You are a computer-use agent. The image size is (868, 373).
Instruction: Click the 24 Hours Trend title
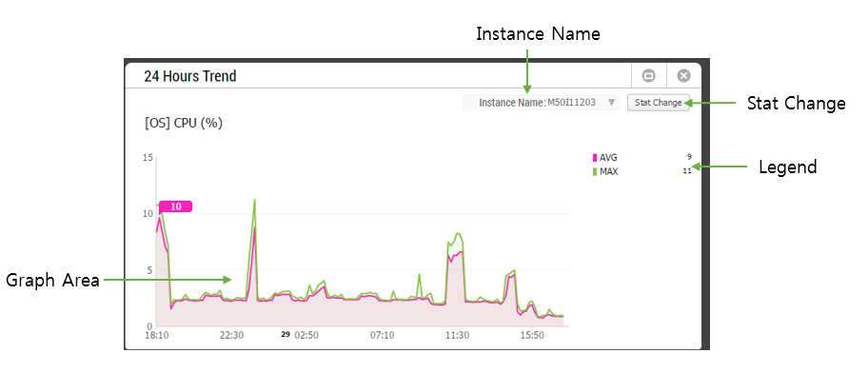tap(190, 76)
